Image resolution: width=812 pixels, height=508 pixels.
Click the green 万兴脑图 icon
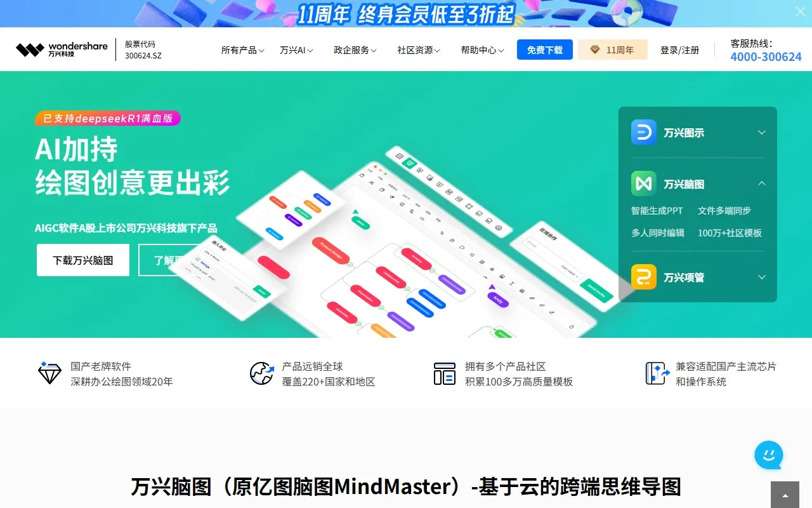643,184
